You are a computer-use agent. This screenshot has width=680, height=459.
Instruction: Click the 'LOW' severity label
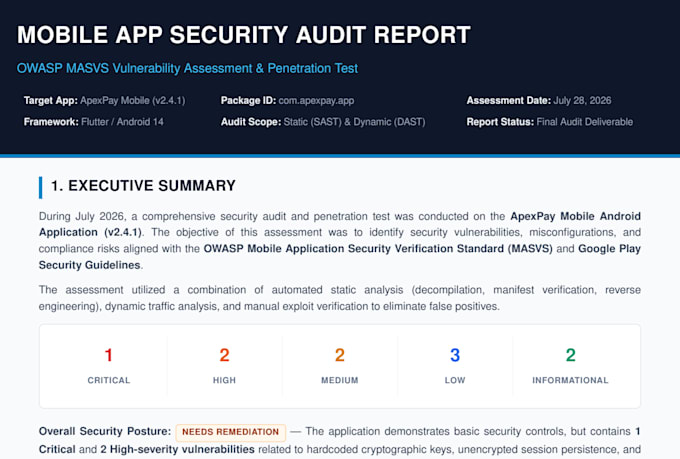[x=455, y=380]
